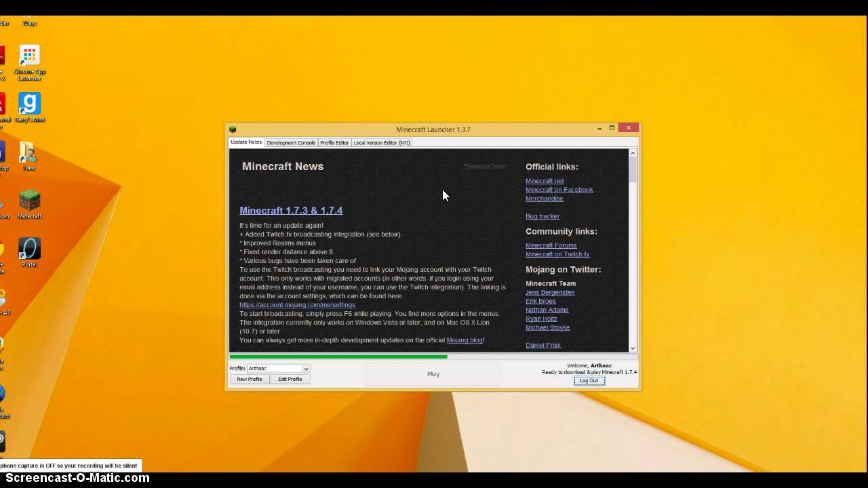Screen dimensions: 868x488
Task: Open the Merchandise link
Action: [x=545, y=199]
